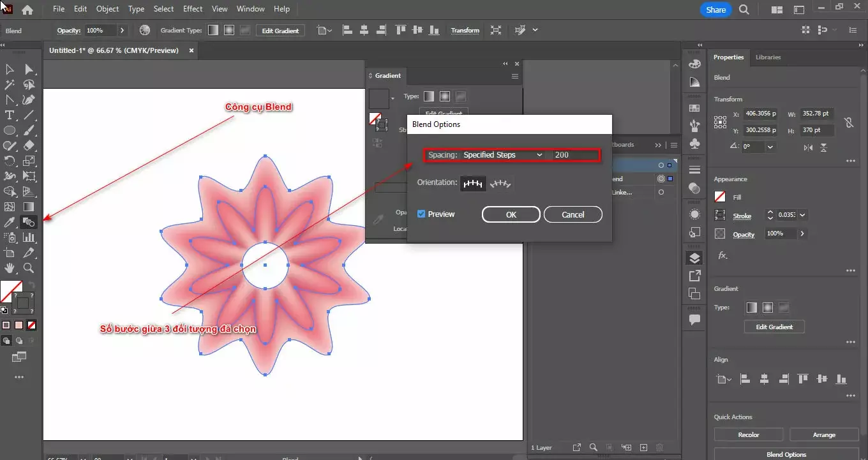This screenshot has height=460, width=868.
Task: Switch to the Libraries tab
Action: click(x=768, y=57)
